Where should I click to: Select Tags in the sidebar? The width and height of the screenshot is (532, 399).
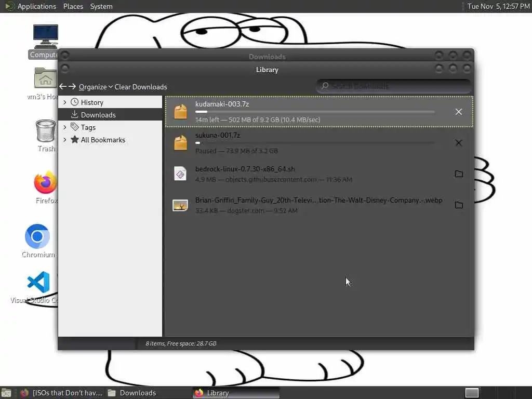pyautogui.click(x=110, y=127)
